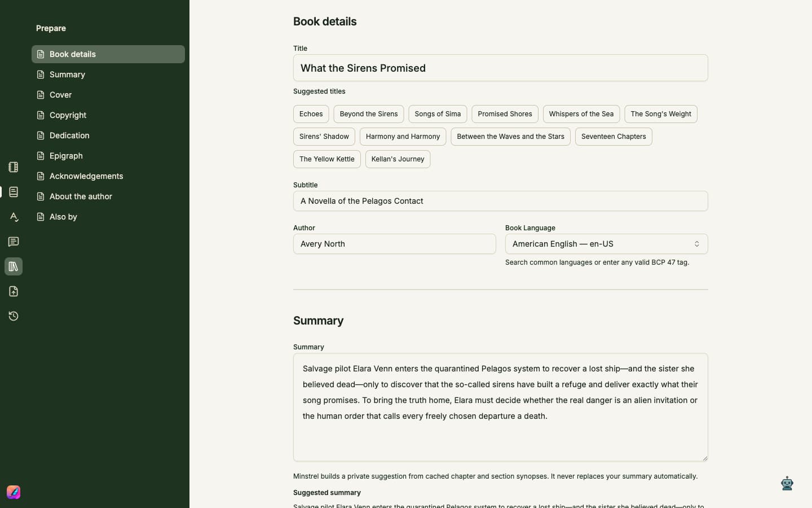Choose the "Whispers of the Sea" title chip
Image resolution: width=812 pixels, height=508 pixels.
click(x=581, y=114)
